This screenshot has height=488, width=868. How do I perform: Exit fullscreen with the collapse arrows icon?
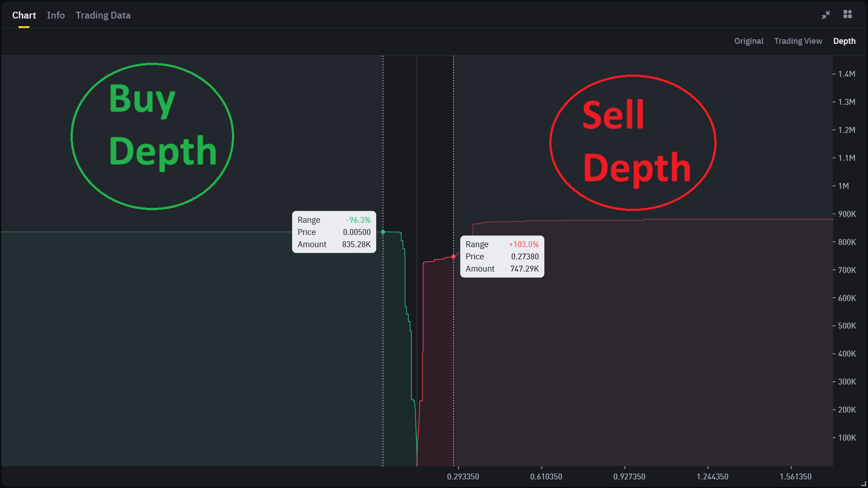coord(826,15)
